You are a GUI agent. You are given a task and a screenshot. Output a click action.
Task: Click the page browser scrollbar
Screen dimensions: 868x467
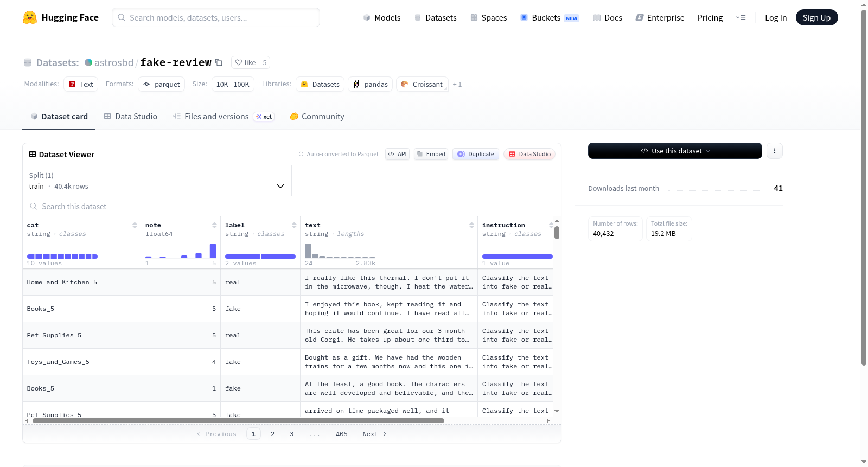click(864, 187)
